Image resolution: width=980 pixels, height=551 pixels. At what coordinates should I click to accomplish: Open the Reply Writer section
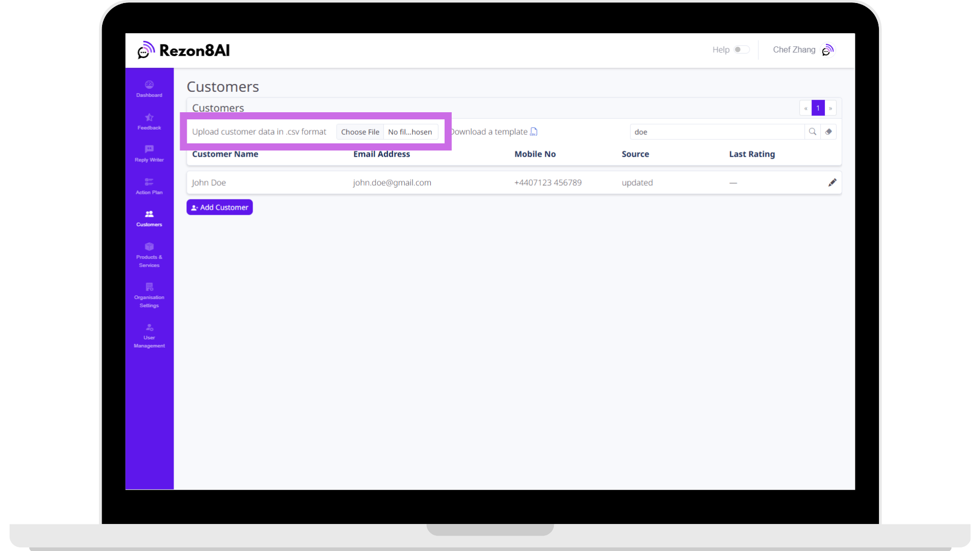(x=149, y=154)
